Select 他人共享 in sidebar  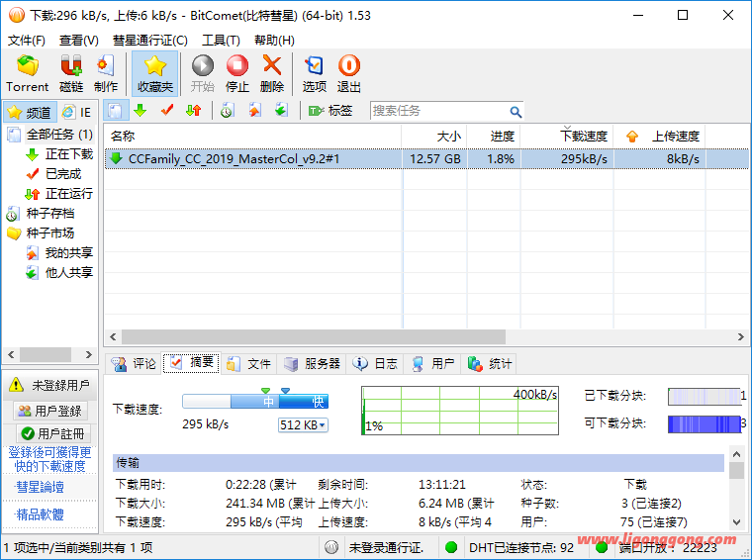[68, 272]
